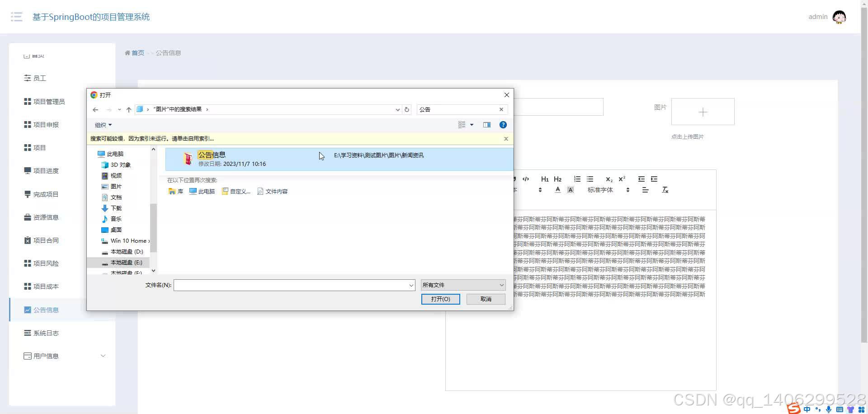Toggle the sidebar collapse hamburger icon
868x414 pixels.
coord(17,17)
